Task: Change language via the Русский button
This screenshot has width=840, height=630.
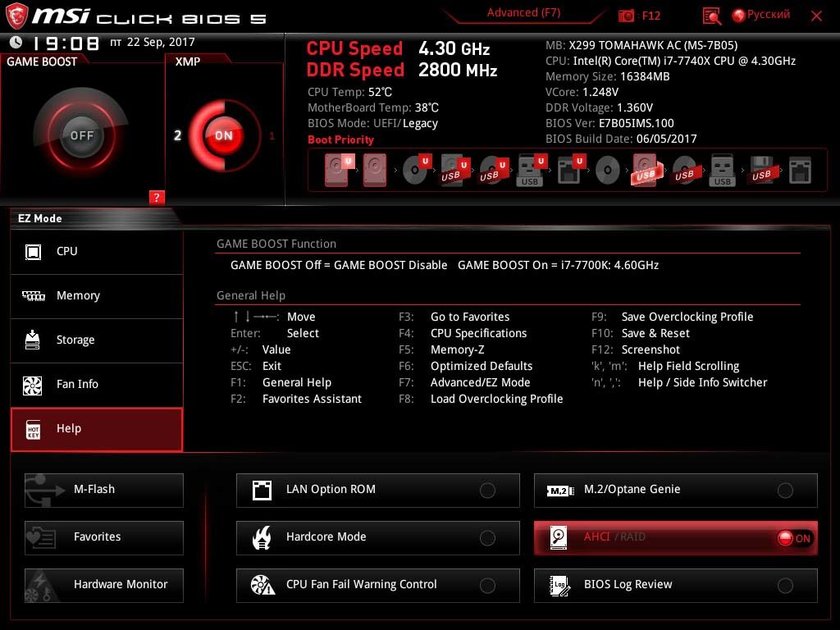Action: click(x=760, y=15)
